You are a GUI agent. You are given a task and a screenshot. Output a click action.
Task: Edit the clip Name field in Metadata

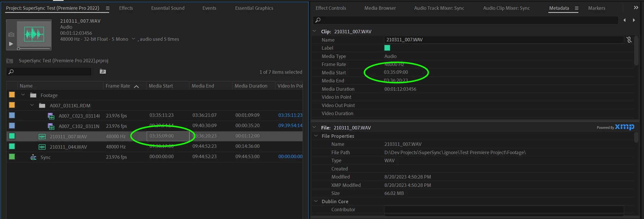(x=504, y=40)
